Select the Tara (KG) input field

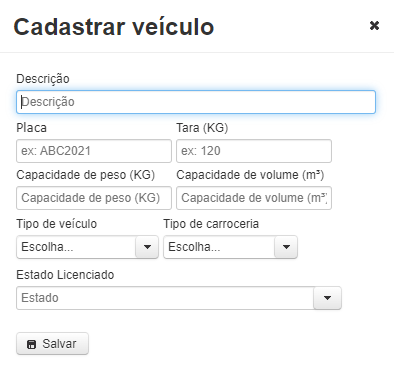coord(254,151)
